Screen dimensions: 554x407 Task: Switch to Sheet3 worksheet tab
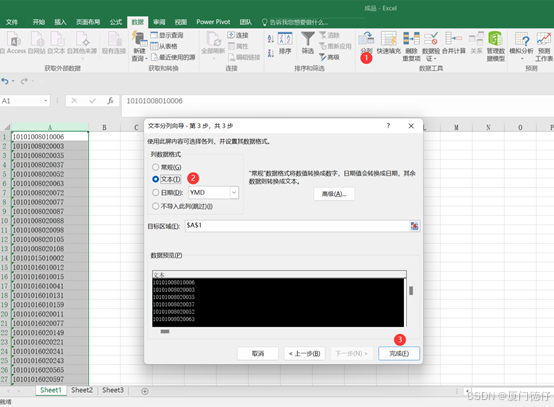[x=113, y=390]
